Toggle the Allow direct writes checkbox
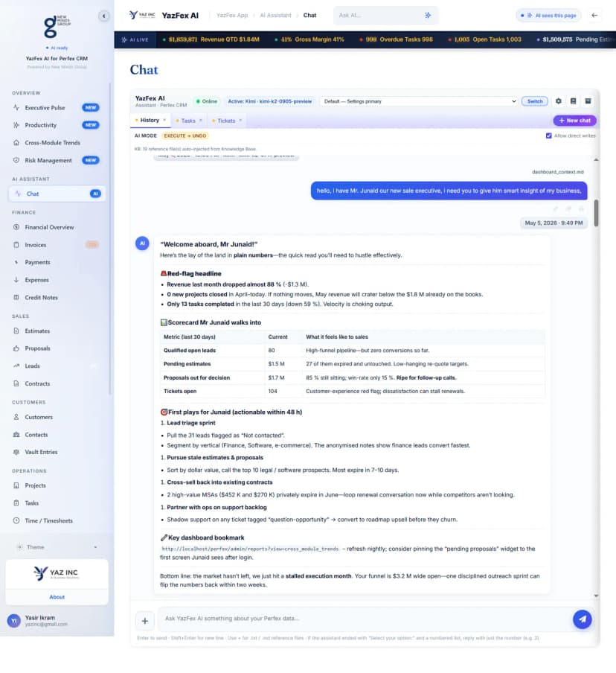 click(548, 136)
